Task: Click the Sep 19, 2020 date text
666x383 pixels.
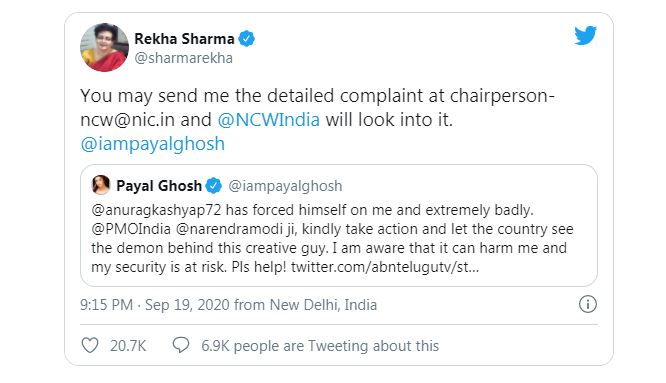Action: pos(187,305)
